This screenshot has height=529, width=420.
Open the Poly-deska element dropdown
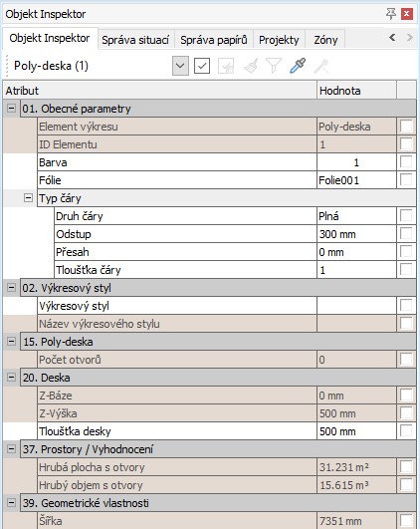point(180,66)
